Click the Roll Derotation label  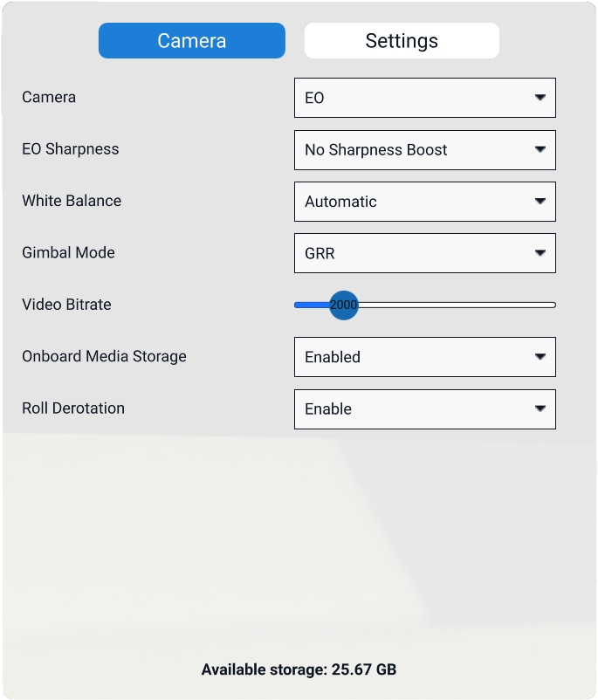(73, 408)
